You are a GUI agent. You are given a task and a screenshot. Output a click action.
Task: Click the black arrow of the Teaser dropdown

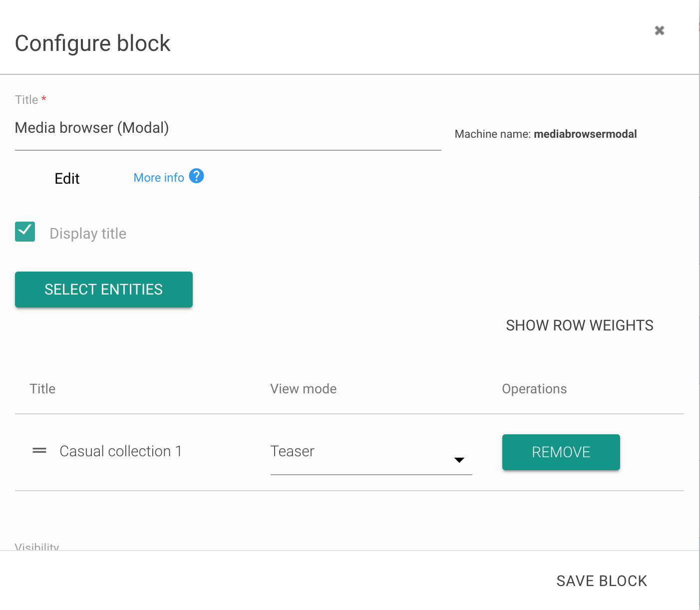click(459, 460)
